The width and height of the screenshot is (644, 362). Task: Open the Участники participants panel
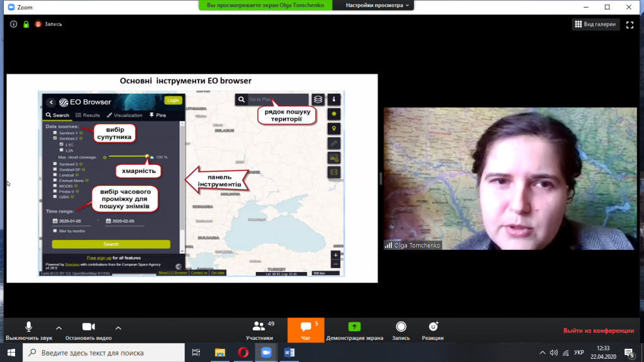click(x=260, y=331)
